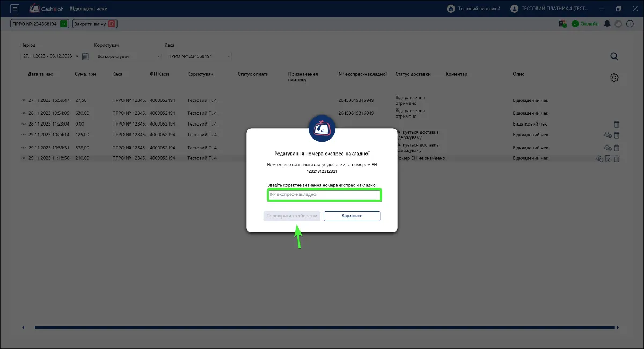Click amount 878.00 cell
The width and height of the screenshot is (644, 349).
[82, 147]
